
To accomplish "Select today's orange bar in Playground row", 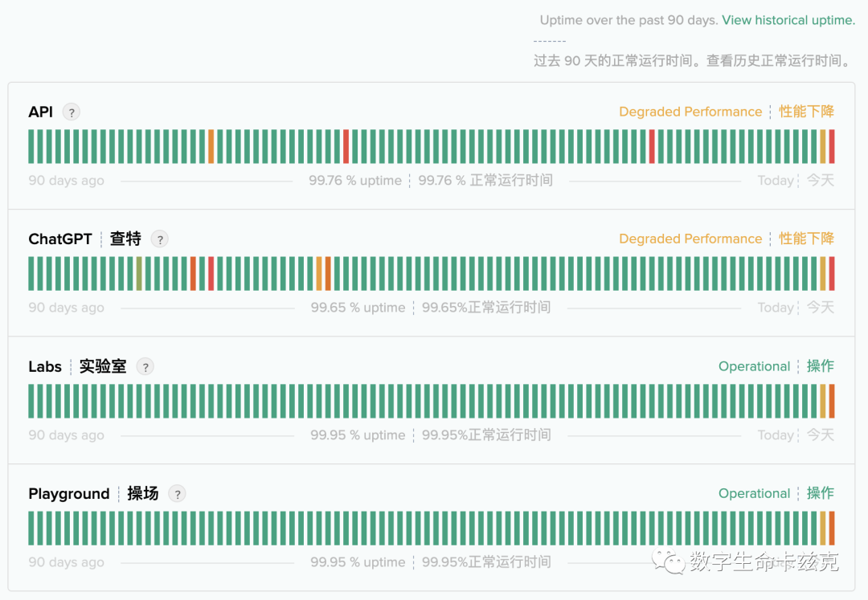I will 832,528.
